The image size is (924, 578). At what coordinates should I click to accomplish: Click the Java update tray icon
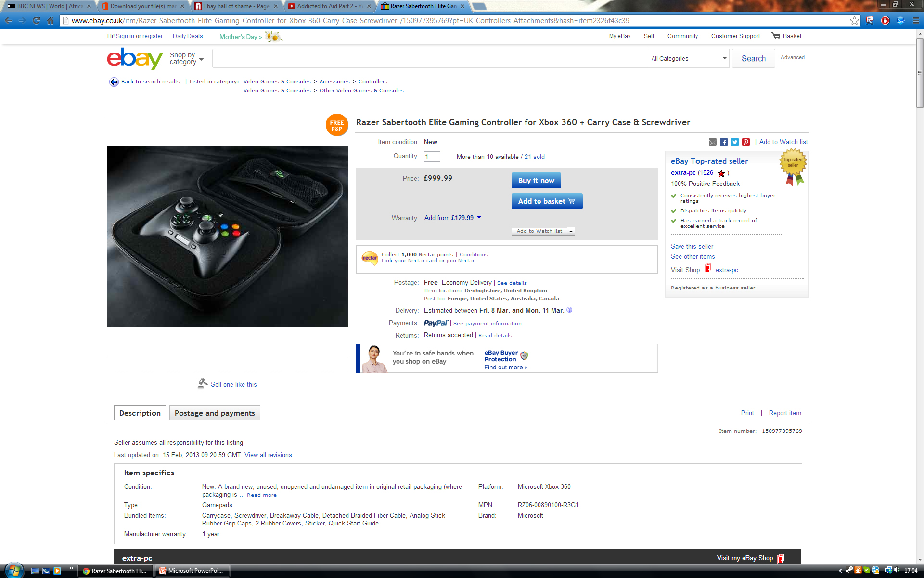858,570
